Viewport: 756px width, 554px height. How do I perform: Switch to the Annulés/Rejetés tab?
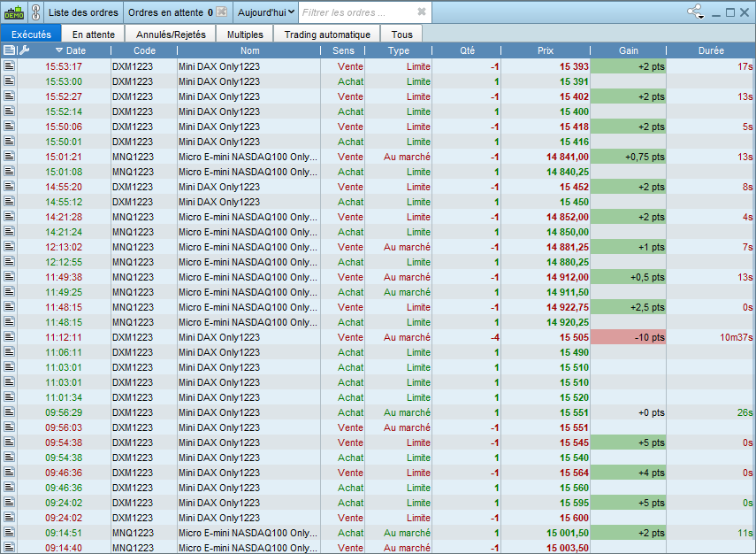click(x=170, y=35)
